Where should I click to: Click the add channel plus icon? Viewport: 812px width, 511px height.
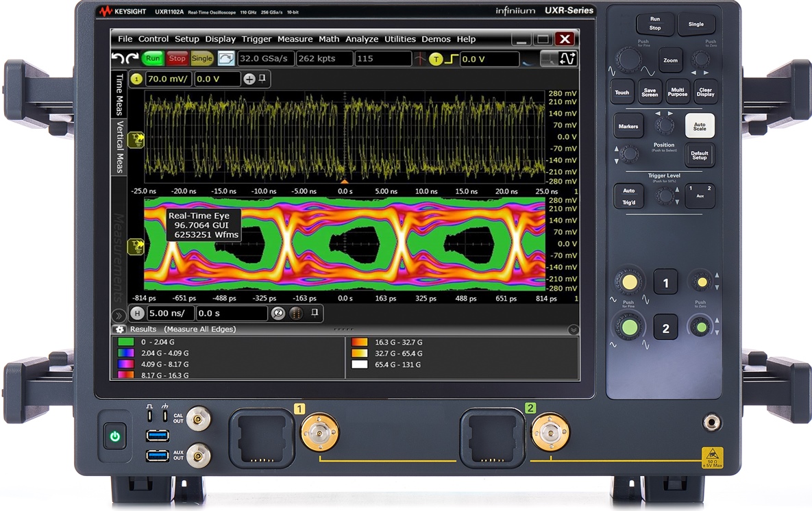(x=249, y=79)
